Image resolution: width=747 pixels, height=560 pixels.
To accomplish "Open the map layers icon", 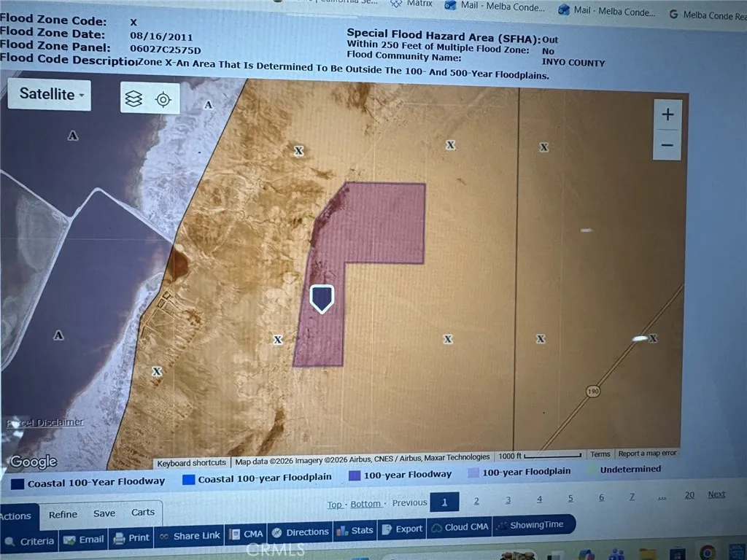I will coord(134,98).
